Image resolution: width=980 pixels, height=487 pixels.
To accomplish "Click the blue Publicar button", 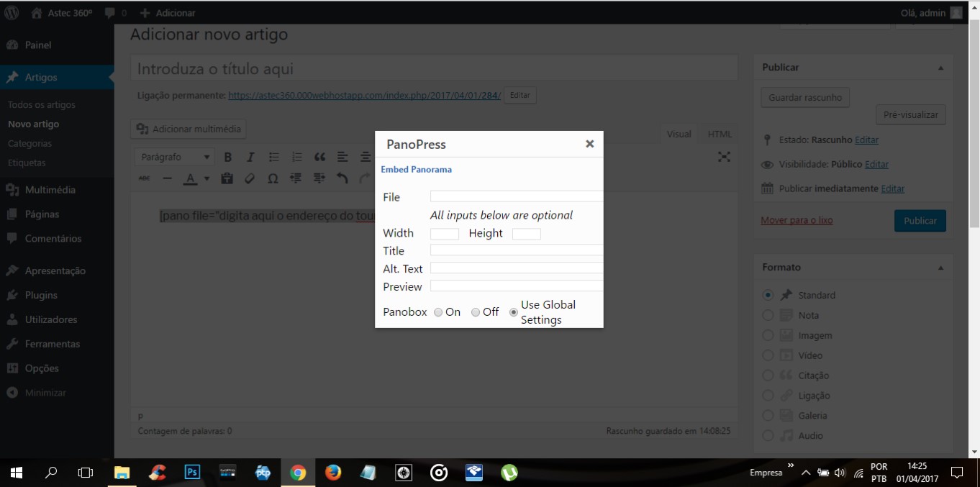I will (x=920, y=221).
